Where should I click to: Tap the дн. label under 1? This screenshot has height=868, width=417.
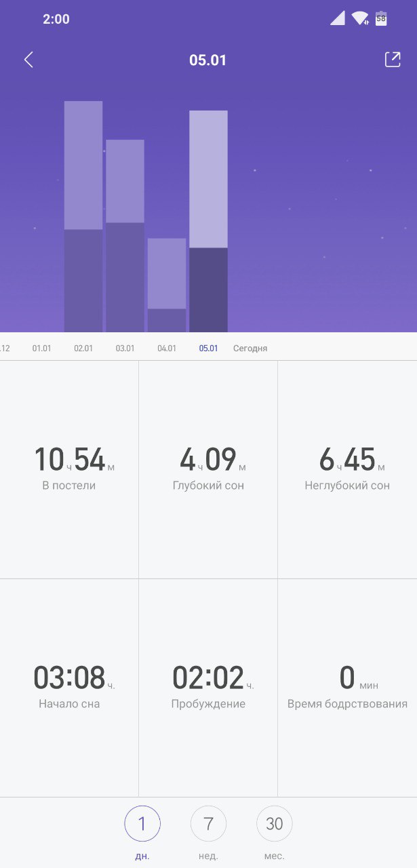tap(142, 856)
